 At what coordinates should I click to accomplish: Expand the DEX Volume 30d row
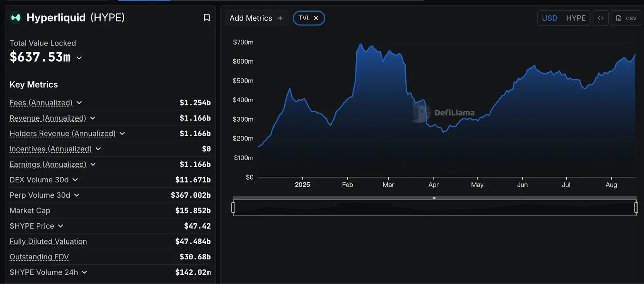click(x=75, y=180)
